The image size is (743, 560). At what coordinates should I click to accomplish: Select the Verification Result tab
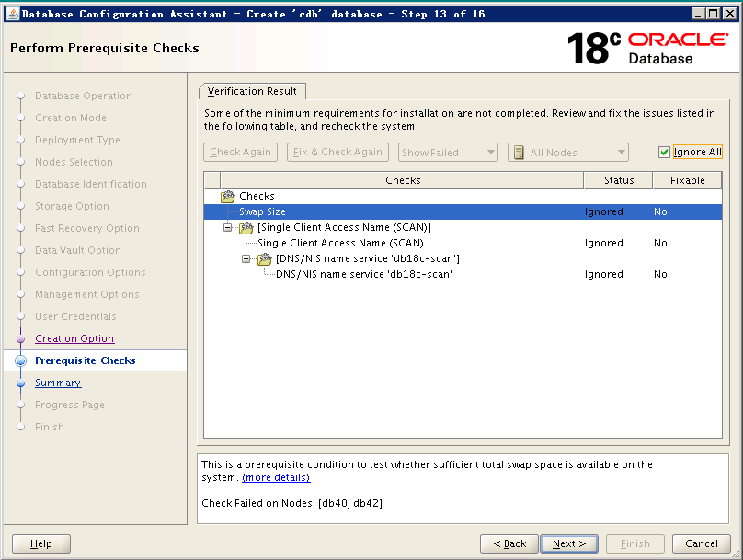coord(252,91)
